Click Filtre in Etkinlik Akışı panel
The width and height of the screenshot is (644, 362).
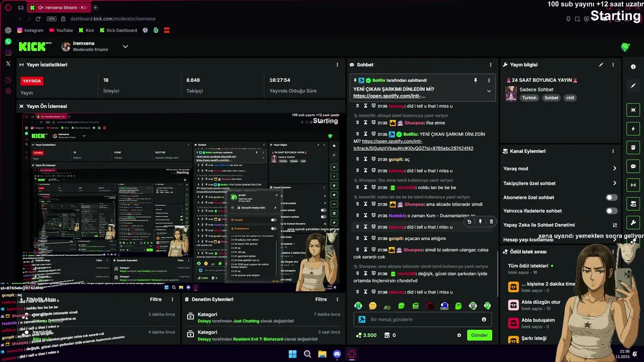[156, 299]
